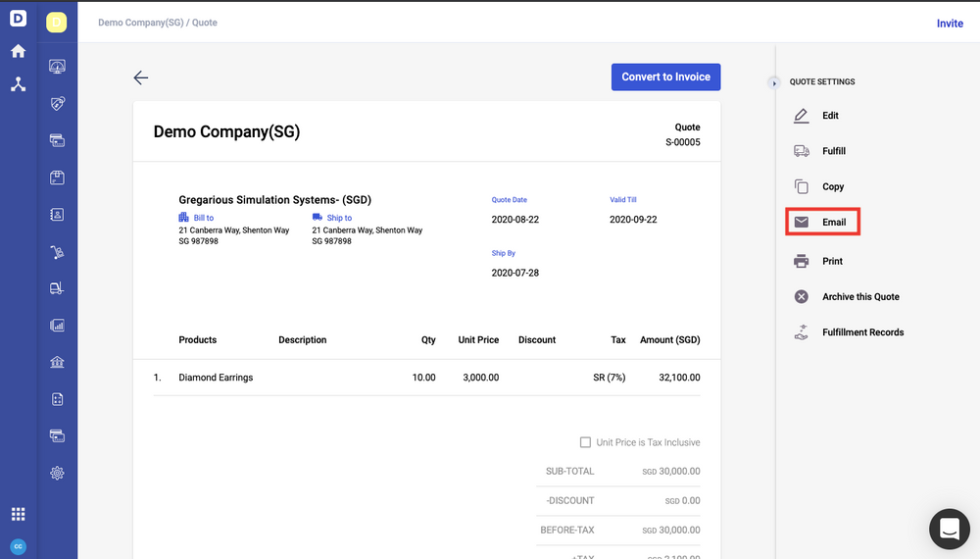The width and height of the screenshot is (980, 559).
Task: Click Email in Quote Settings
Action: point(833,222)
